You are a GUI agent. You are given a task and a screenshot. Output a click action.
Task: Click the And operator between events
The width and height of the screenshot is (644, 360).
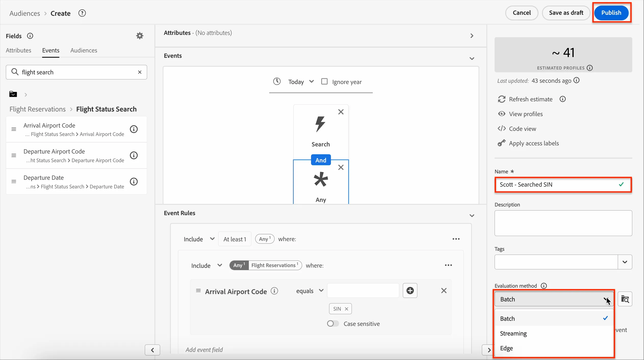coord(321,160)
